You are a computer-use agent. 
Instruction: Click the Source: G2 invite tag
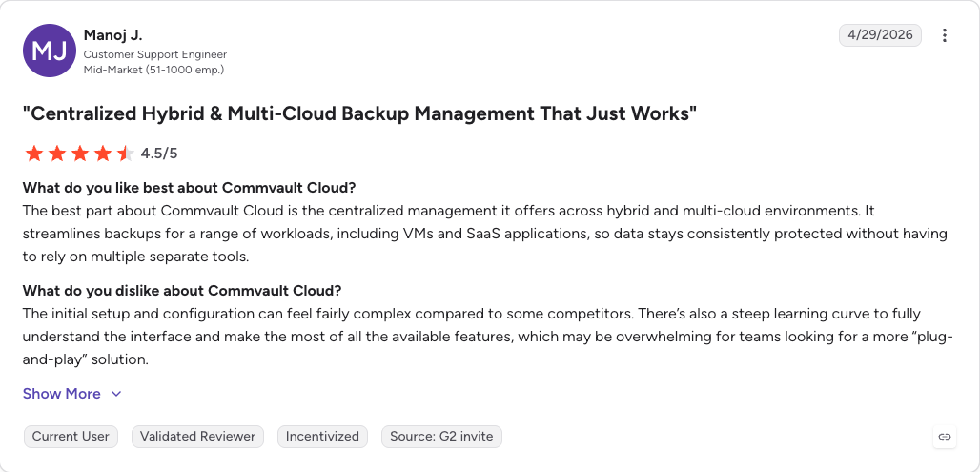441,437
